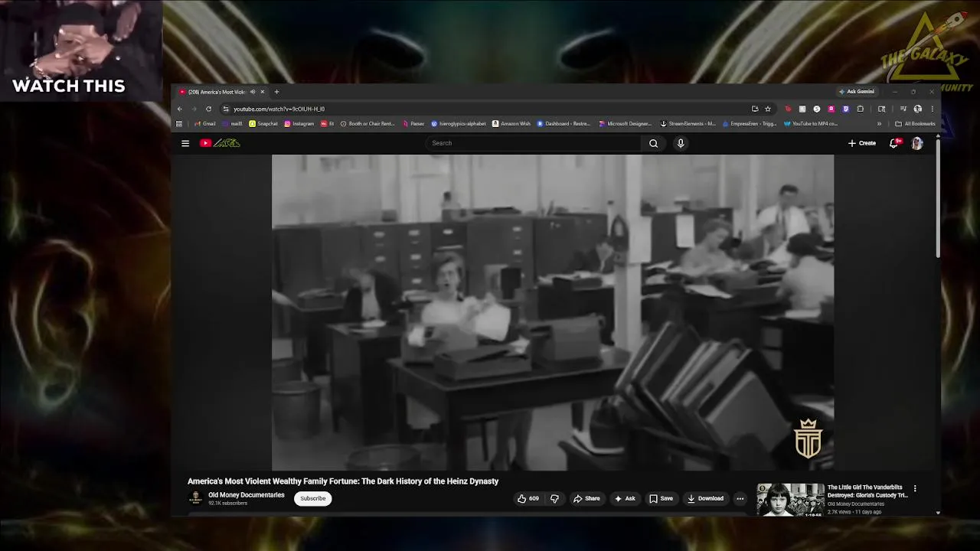980x551 pixels.
Task: Focus the YouTube search box
Action: coord(534,143)
